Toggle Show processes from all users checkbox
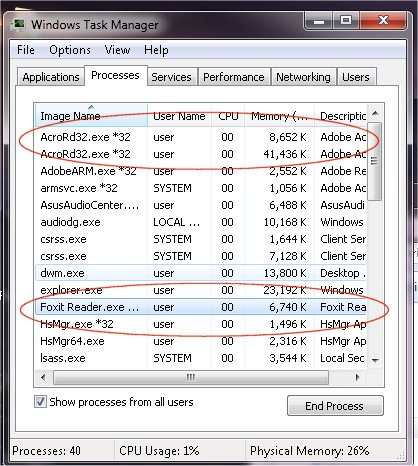This screenshot has width=418, height=466. [x=40, y=402]
